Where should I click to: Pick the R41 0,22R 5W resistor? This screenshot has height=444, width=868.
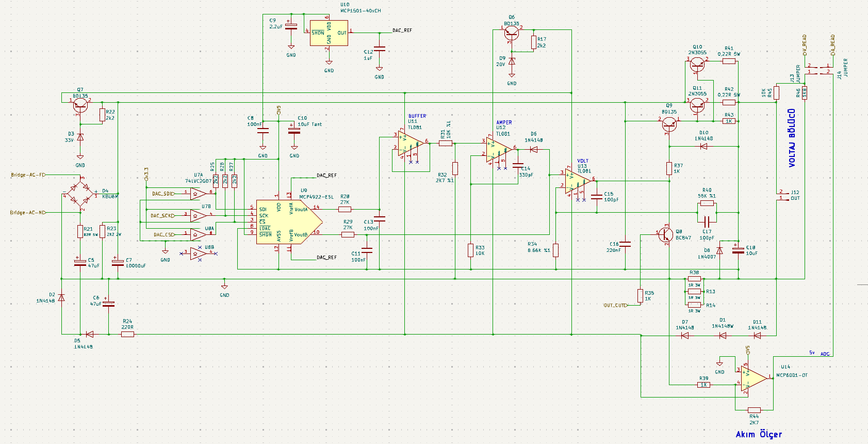(729, 61)
